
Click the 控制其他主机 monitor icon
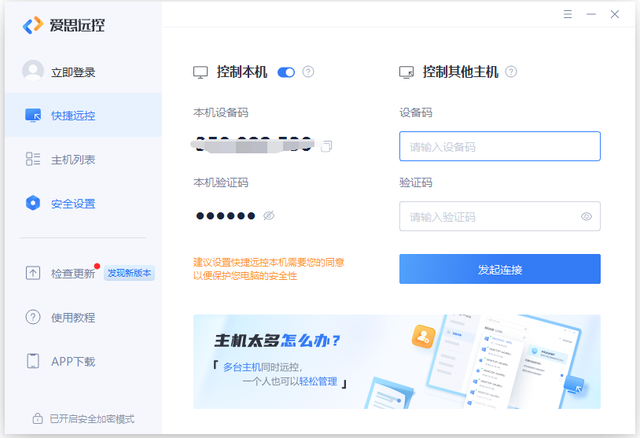pos(406,72)
